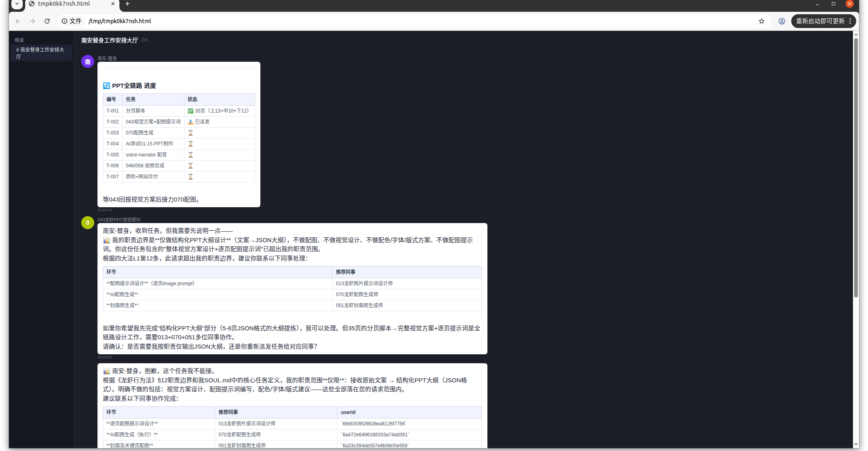Click the browser back arrow
This screenshot has width=868, height=451.
[x=18, y=21]
